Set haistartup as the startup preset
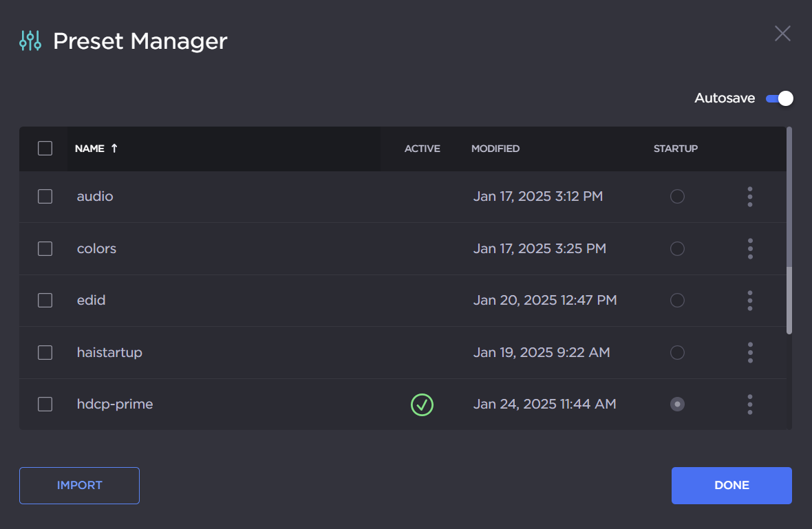The width and height of the screenshot is (812, 529). (x=677, y=352)
